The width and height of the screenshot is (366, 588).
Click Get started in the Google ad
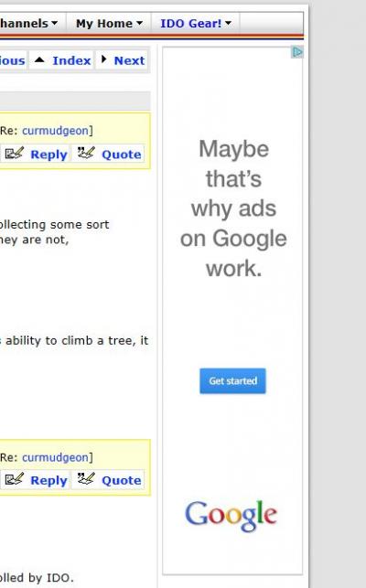pyautogui.click(x=232, y=381)
